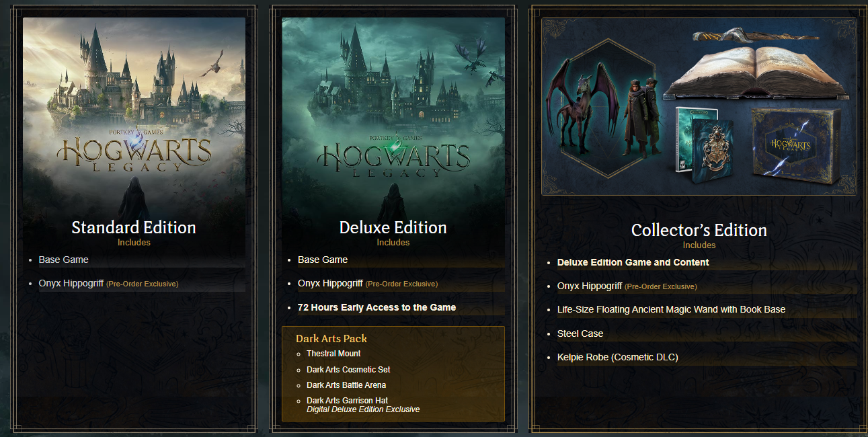Viewport: 868px width, 437px height.
Task: Click the open book base image
Action: point(755,73)
